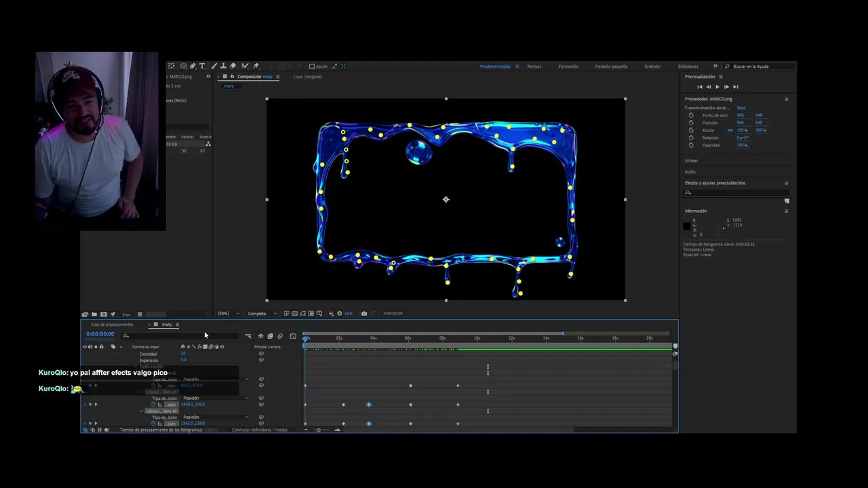Select the Puppet Pin tool
Image resolution: width=868 pixels, height=488 pixels.
[x=256, y=66]
